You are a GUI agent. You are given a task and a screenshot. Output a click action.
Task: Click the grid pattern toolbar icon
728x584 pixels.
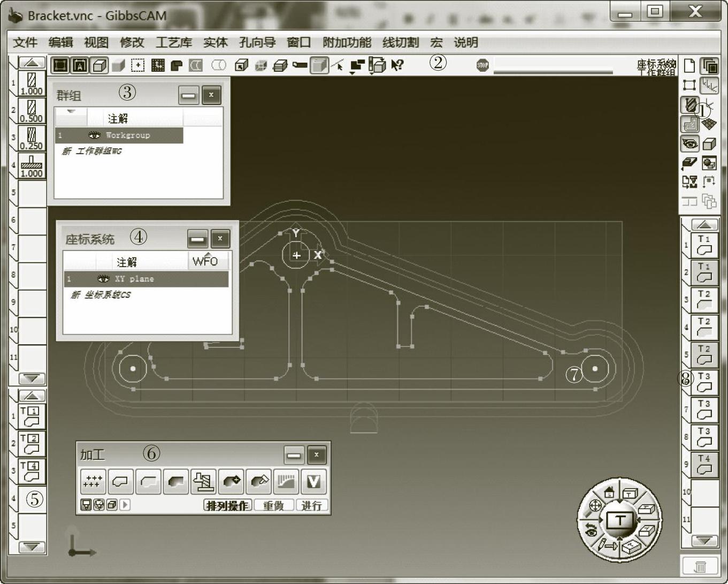click(x=158, y=65)
